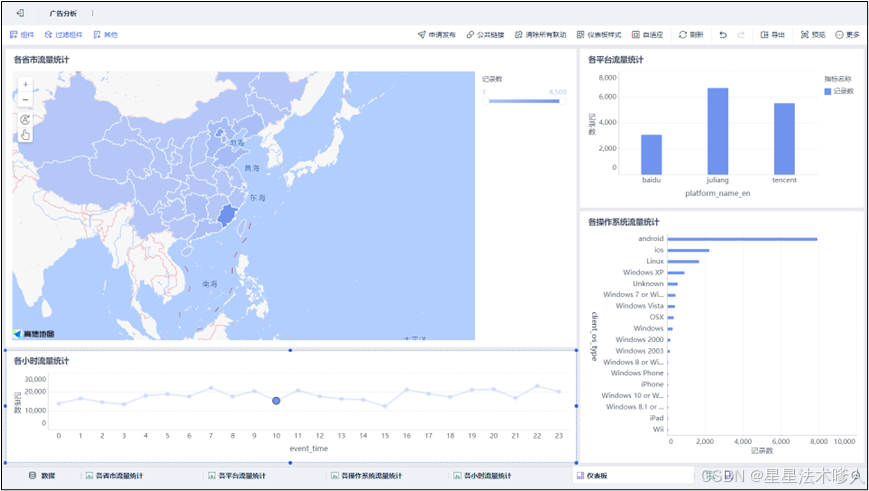The height and width of the screenshot is (491, 869).
Task: Click the map reset view icon
Action: (x=25, y=120)
